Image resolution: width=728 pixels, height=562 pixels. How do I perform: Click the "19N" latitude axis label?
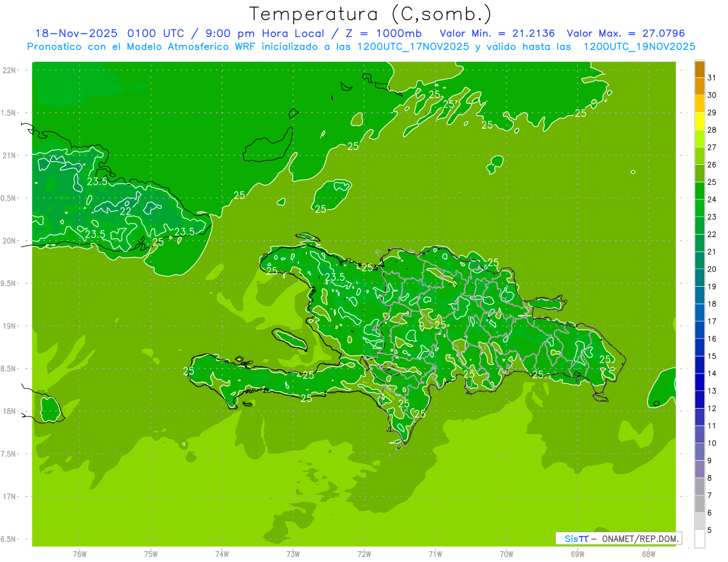(9, 326)
